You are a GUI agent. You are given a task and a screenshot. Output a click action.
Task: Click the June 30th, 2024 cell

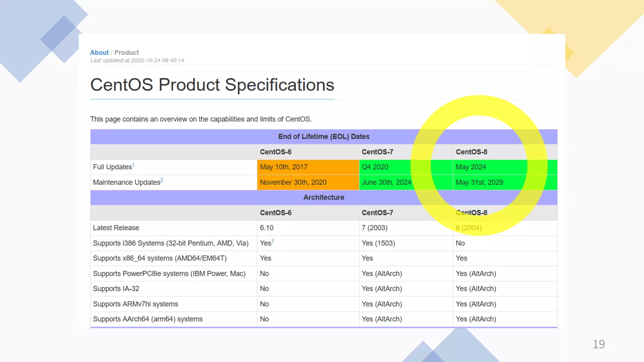386,182
